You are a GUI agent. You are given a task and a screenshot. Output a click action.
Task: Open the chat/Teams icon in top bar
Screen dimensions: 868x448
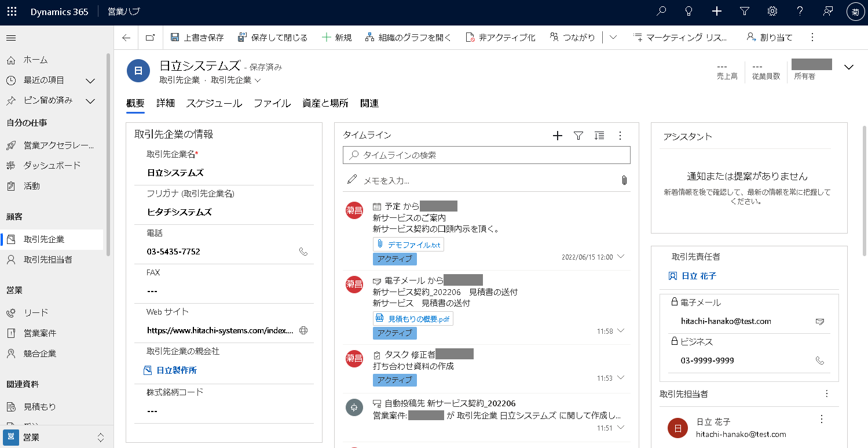coord(828,11)
